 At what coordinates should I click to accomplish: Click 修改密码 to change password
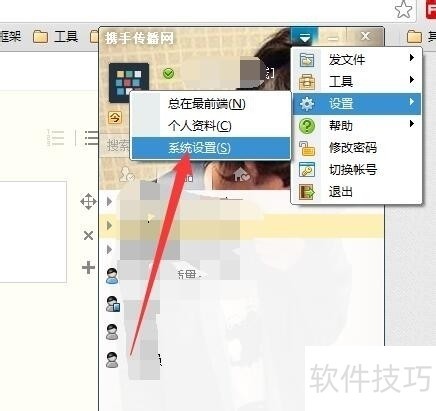pos(357,148)
